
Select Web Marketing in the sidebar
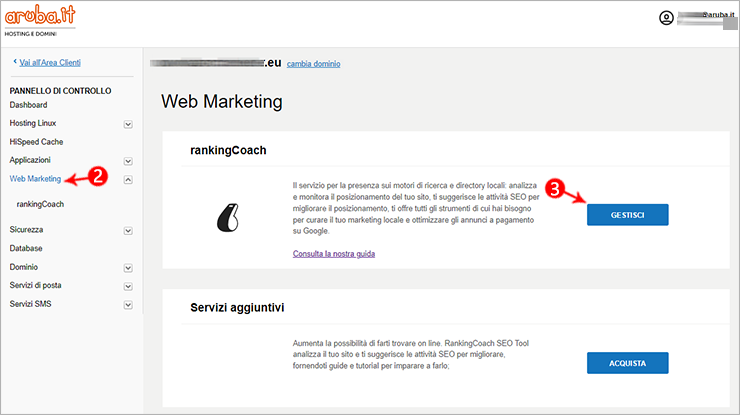[35, 178]
